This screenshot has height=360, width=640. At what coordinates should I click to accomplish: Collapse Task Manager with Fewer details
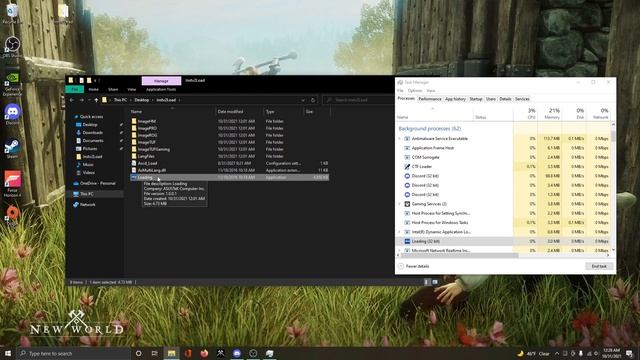[414, 266]
